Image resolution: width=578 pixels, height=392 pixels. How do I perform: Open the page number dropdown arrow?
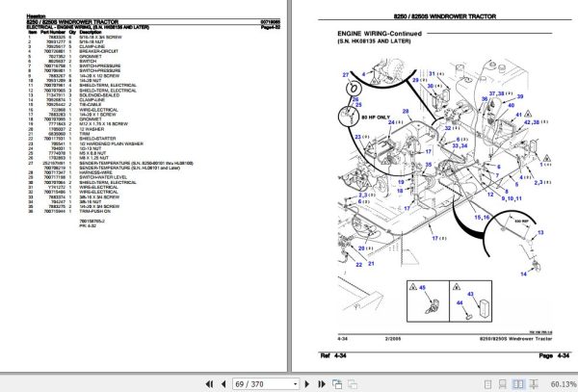point(296,384)
